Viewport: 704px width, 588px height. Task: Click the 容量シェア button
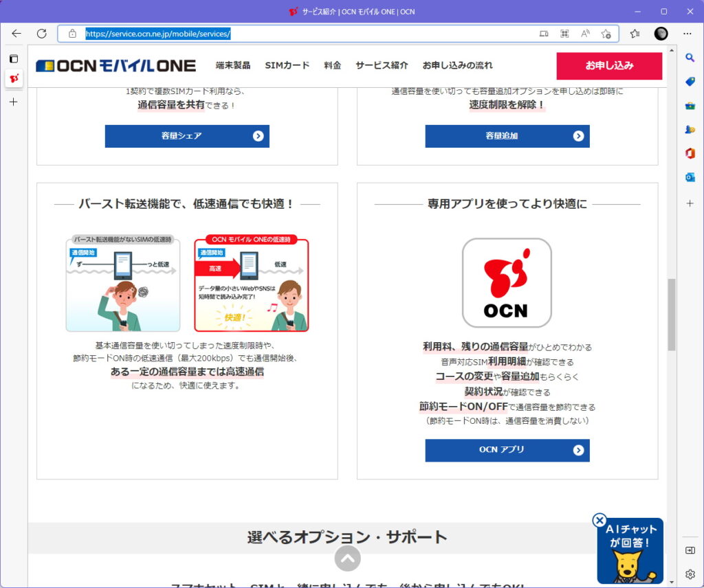point(187,136)
